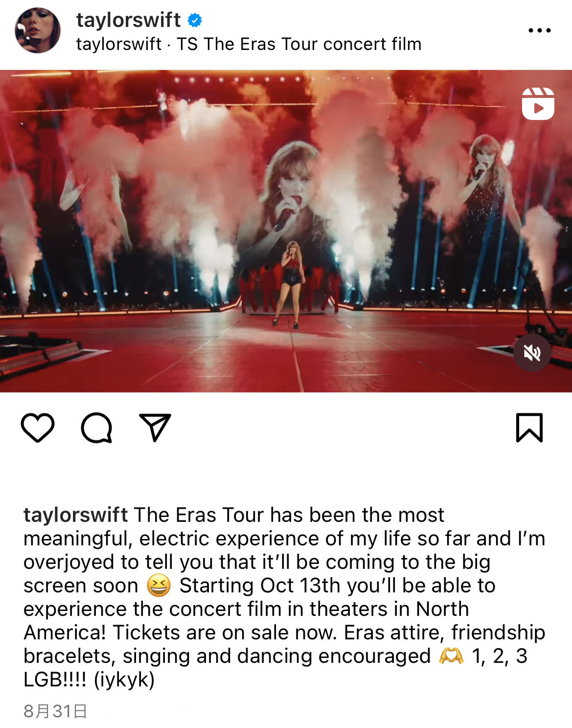Play the concert video at the smoke-filled screen
The image size is (572, 728).
click(x=286, y=231)
